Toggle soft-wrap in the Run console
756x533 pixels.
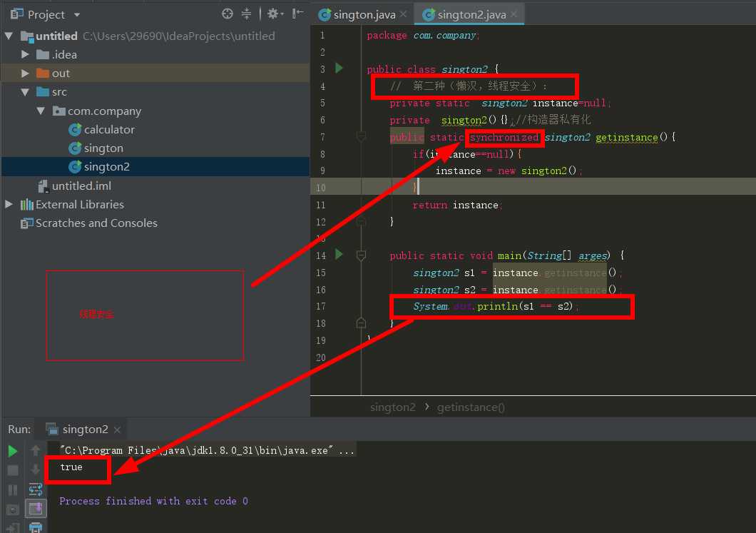(36, 489)
